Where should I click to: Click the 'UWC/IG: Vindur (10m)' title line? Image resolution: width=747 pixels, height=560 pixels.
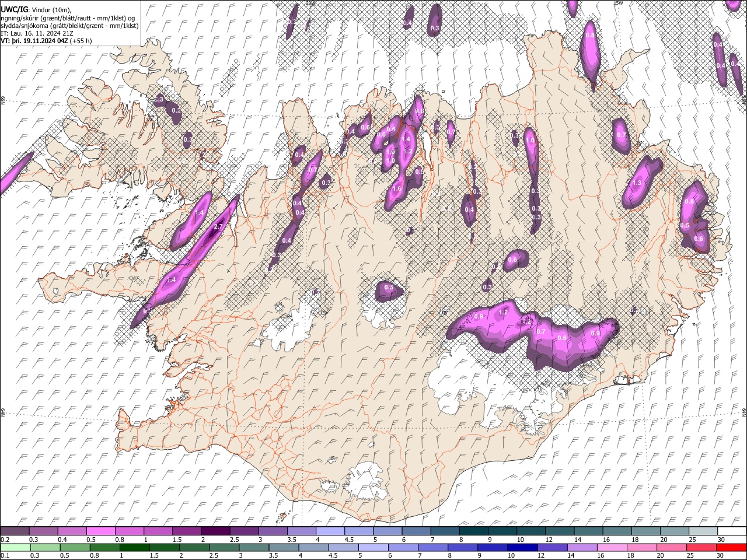coord(36,9)
